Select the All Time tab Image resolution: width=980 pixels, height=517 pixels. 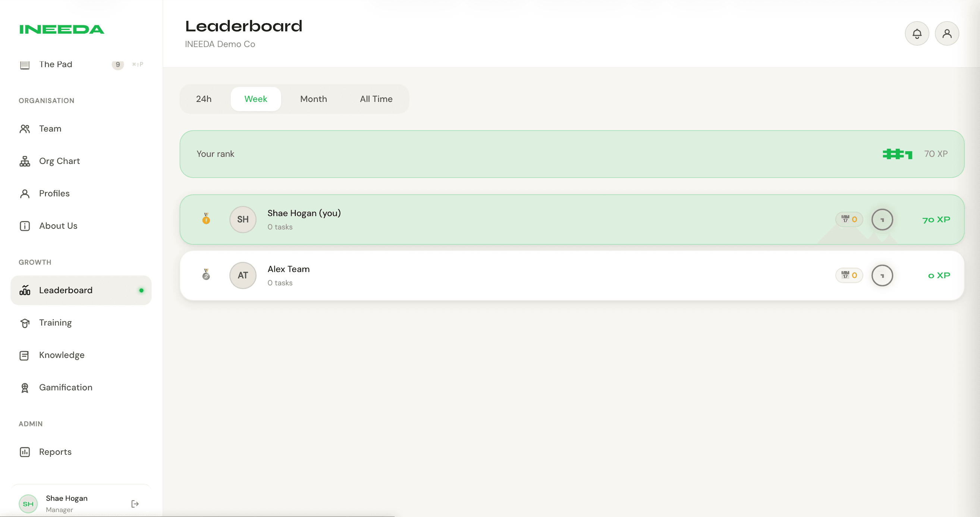pyautogui.click(x=376, y=99)
